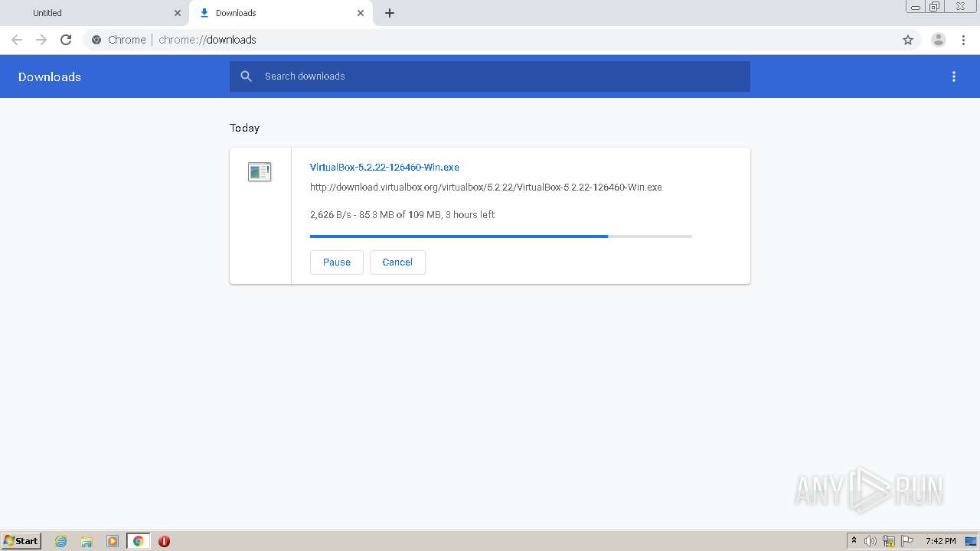
Task: Go back using the browser back arrow
Action: click(x=17, y=40)
